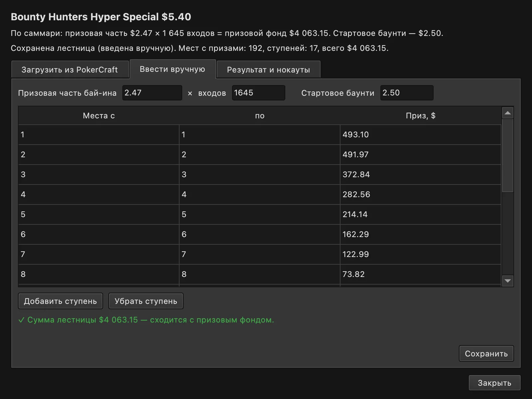Switch to Результат и нокауты tab

(x=268, y=69)
